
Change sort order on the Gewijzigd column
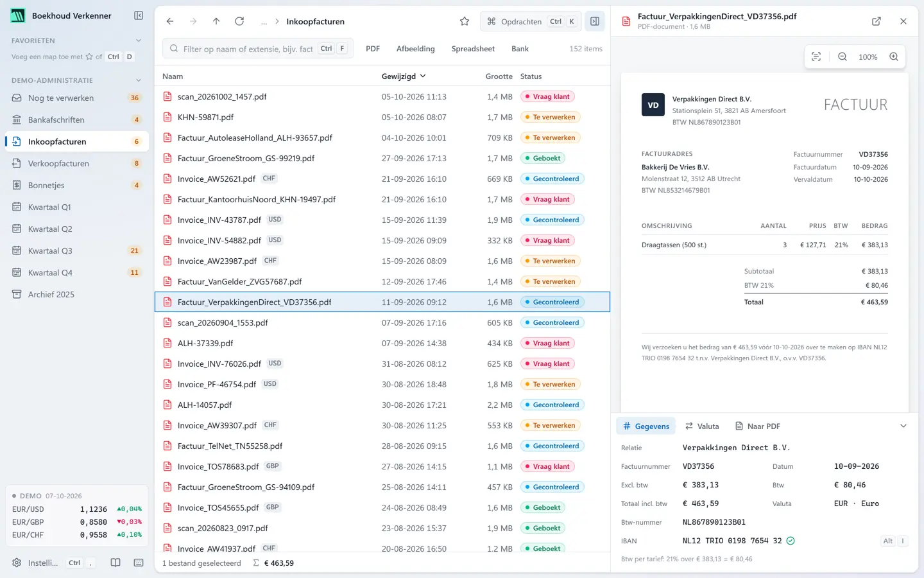[404, 76]
